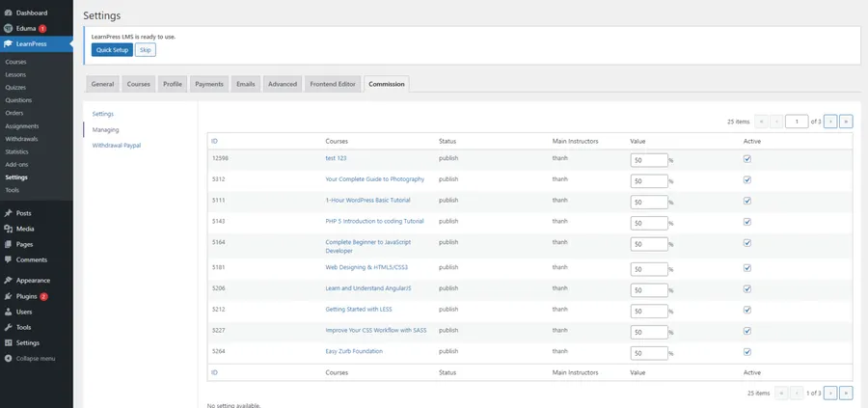Toggle Active for Easy Zurb Foundation
Image resolution: width=868 pixels, height=408 pixels.
click(x=746, y=352)
